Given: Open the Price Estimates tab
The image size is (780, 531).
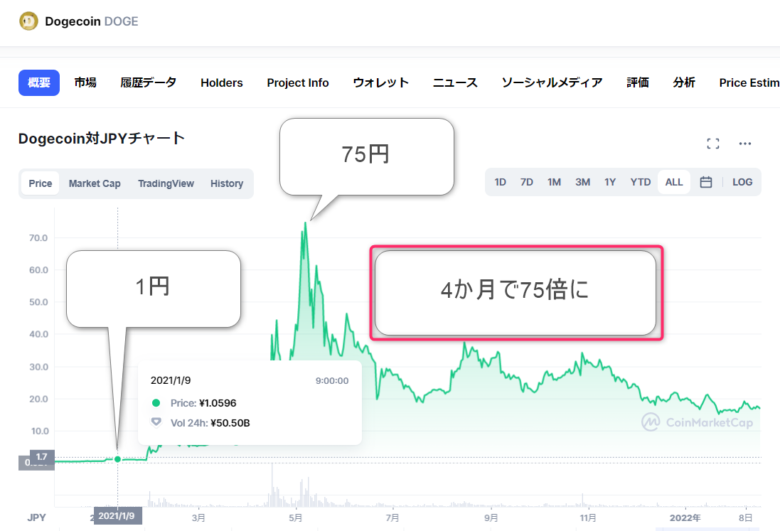Looking at the screenshot, I should pyautogui.click(x=749, y=83).
